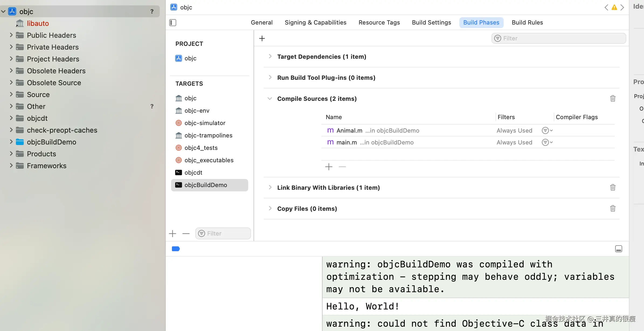Expand Copy Files phase
The image size is (644, 331).
[270, 208]
